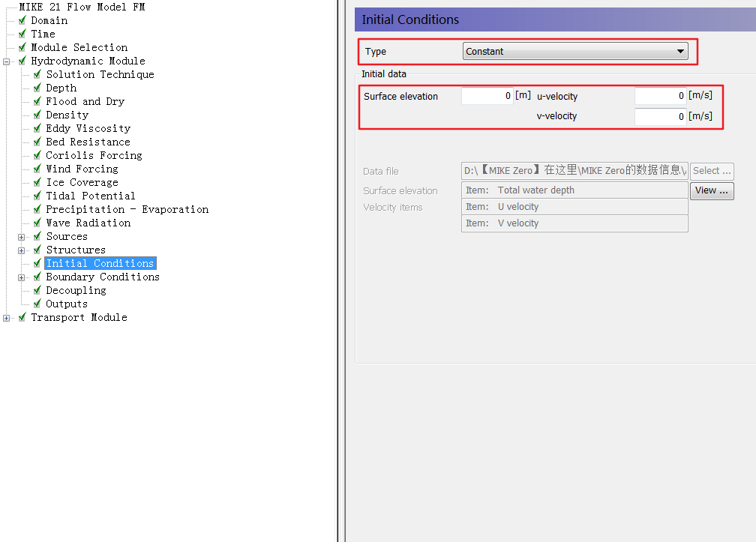Click the v-velocity value field

click(660, 117)
